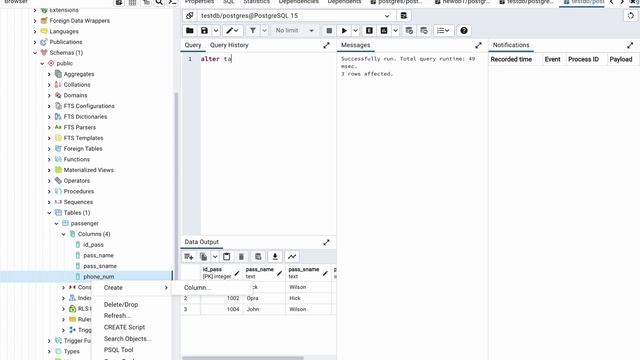Maximize the Notifications panel with expand icon
Image resolution: width=640 pixels, height=360 pixels.
(x=630, y=46)
